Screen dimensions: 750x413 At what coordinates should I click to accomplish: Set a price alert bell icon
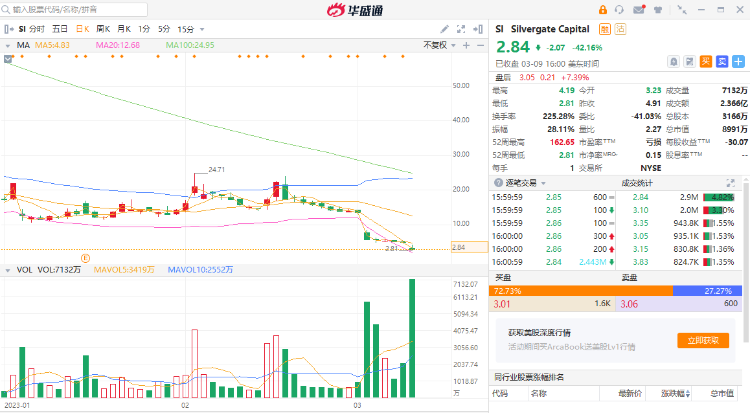[673, 62]
